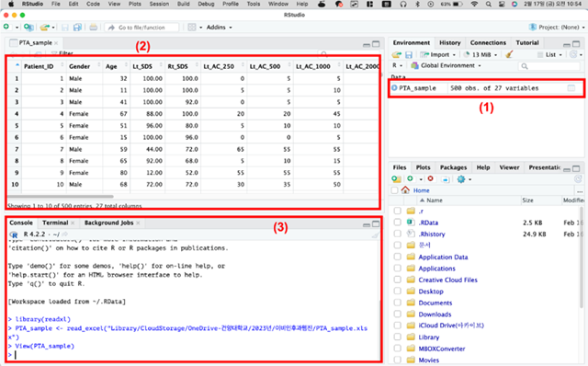Open the Addins dropdown

point(219,27)
